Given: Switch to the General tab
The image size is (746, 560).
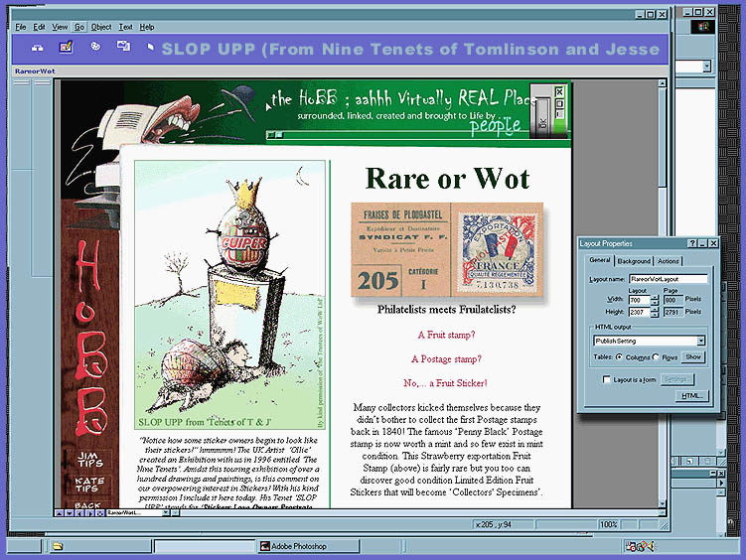Looking at the screenshot, I should click(x=599, y=260).
